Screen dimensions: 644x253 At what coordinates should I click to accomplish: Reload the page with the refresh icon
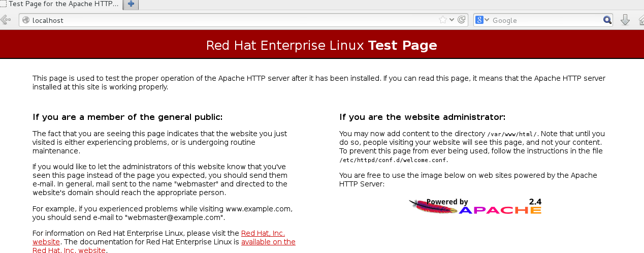pos(461,20)
